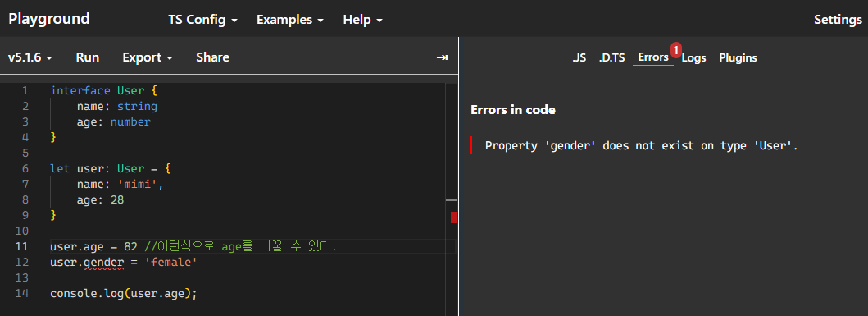Image resolution: width=868 pixels, height=316 pixels.
Task: Switch to the Logs tab
Action: point(693,57)
